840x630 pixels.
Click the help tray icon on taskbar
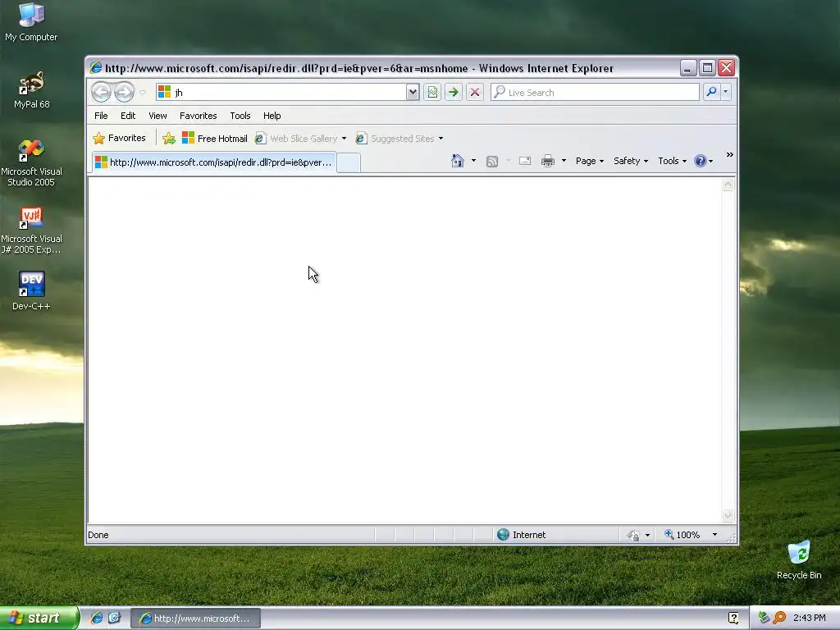(733, 619)
